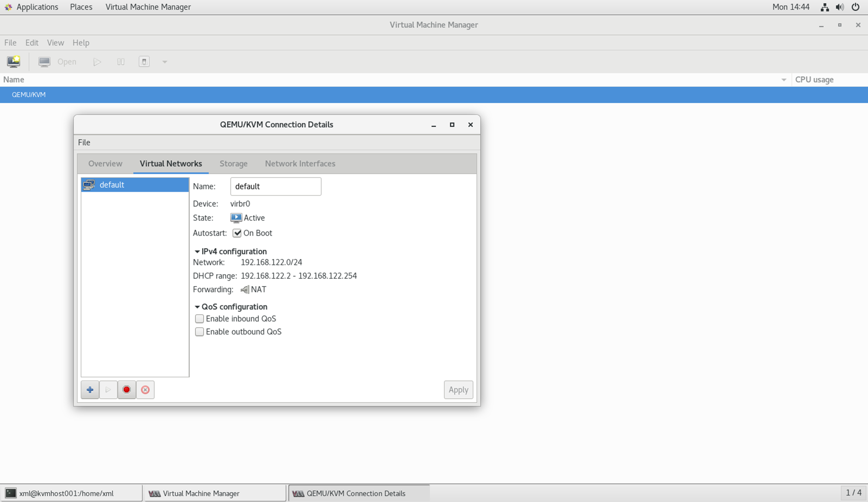
Task: Enable inbound QoS checkbox
Action: click(199, 318)
